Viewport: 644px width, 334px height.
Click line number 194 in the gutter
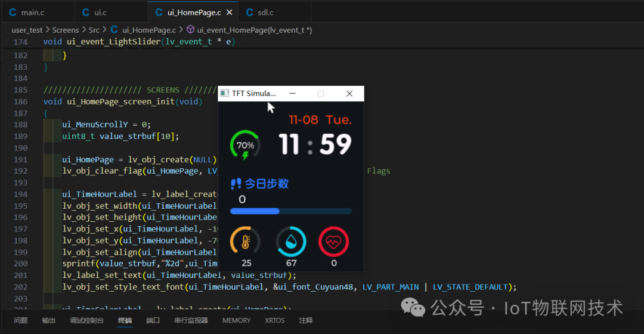point(20,194)
